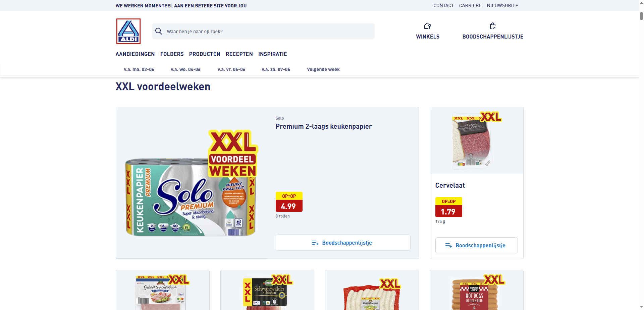The image size is (644, 310).
Task: Open the Schwarzwälder Schinken product thumbnail
Action: (267, 290)
